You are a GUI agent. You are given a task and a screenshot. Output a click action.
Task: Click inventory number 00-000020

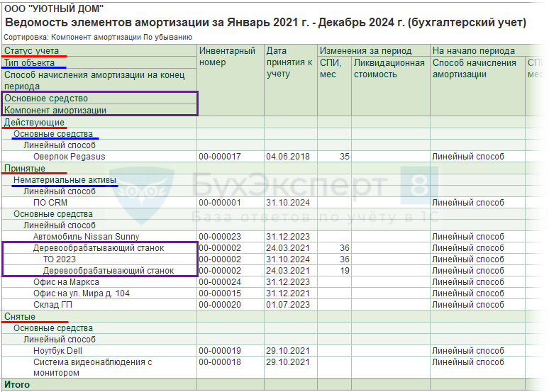220,305
